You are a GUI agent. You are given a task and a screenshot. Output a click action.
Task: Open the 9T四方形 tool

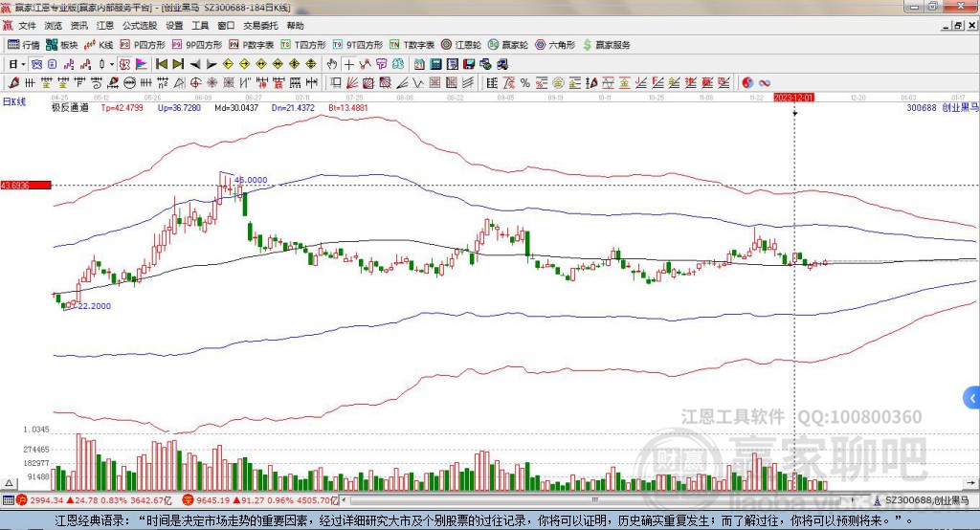358,45
